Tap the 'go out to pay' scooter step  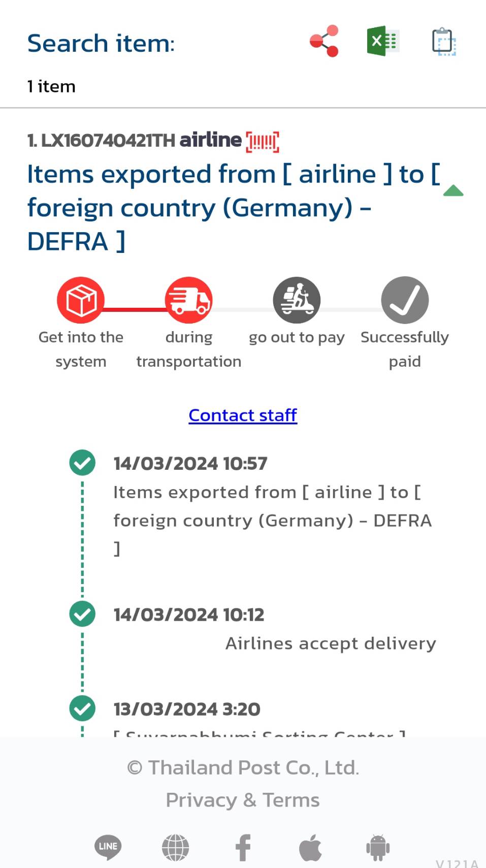pos(297,300)
